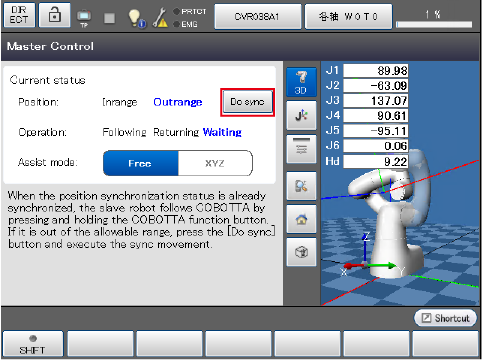Image resolution: width=482 pixels, height=360 pixels.
Task: Select Free assist mode
Action: [x=141, y=163]
